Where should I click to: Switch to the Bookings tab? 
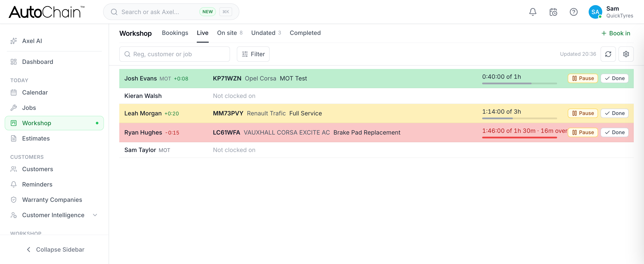pyautogui.click(x=175, y=33)
